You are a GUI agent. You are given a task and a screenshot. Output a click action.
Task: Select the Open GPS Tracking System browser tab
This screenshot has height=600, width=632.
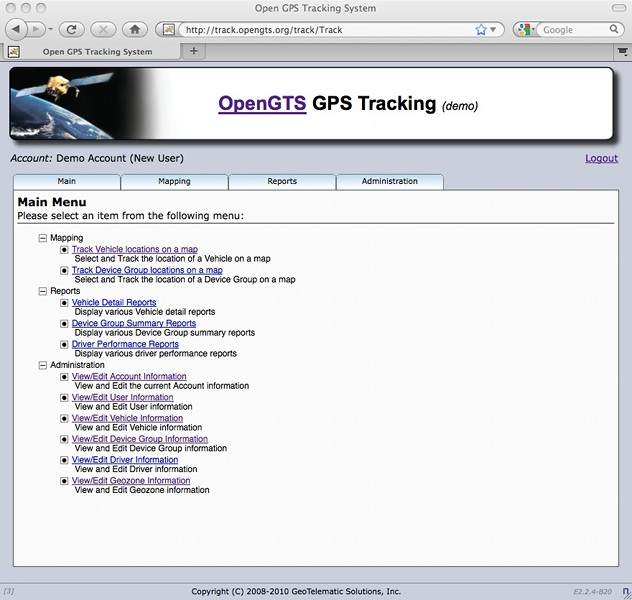(x=92, y=52)
